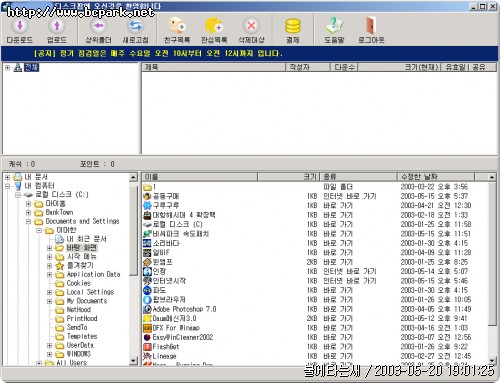500x383 pixels.
Task: Collapse the 내 컴퓨터 tree node
Action: click(x=7, y=186)
